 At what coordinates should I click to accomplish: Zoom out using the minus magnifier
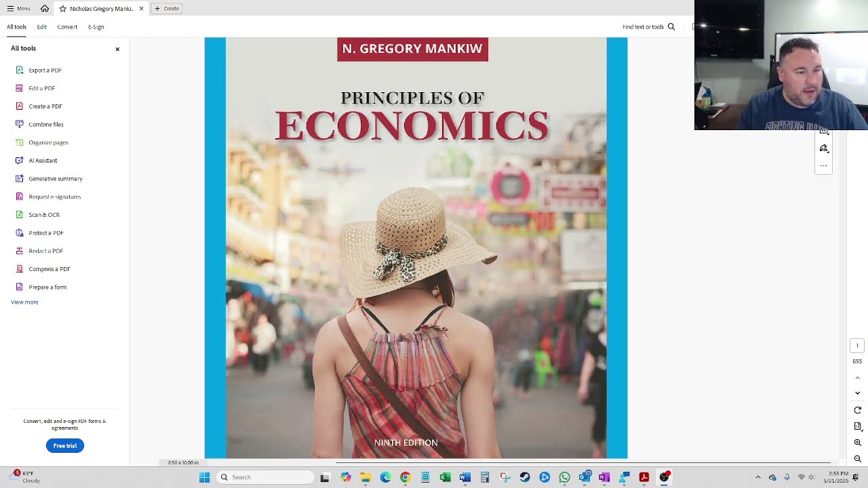[x=857, y=459]
